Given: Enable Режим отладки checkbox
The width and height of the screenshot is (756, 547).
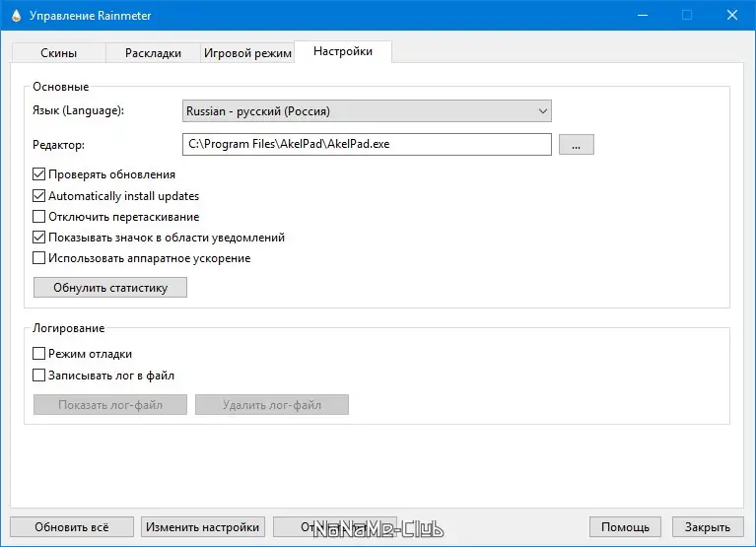Looking at the screenshot, I should (x=39, y=354).
